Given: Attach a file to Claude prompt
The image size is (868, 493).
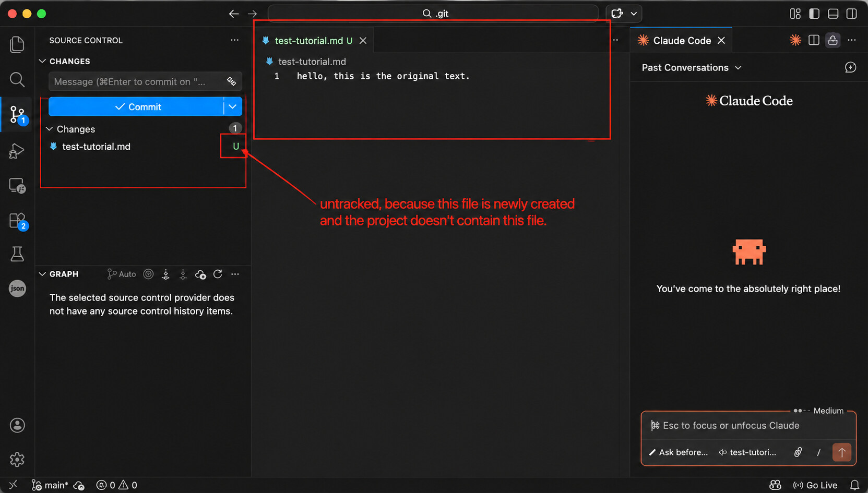Looking at the screenshot, I should 798,452.
